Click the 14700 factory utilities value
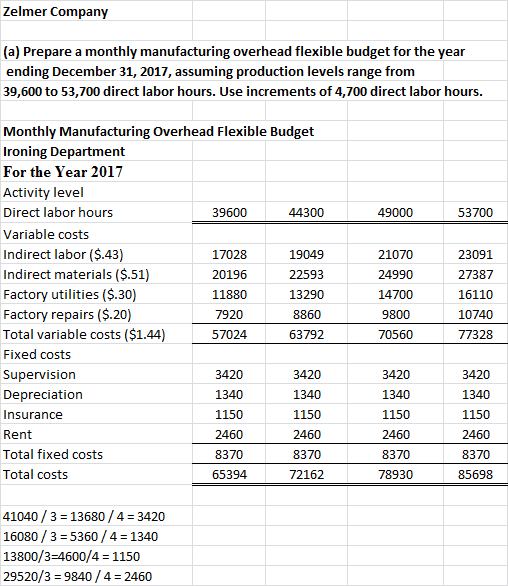 coord(395,294)
